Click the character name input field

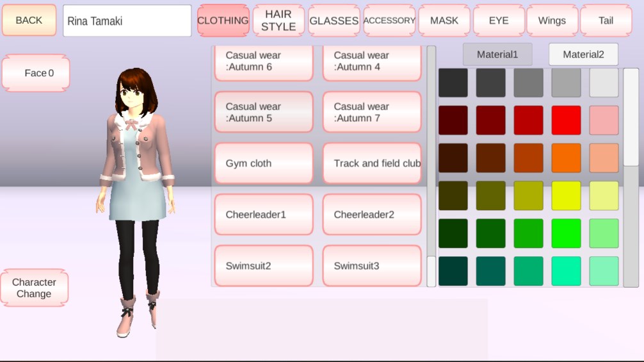(x=127, y=21)
